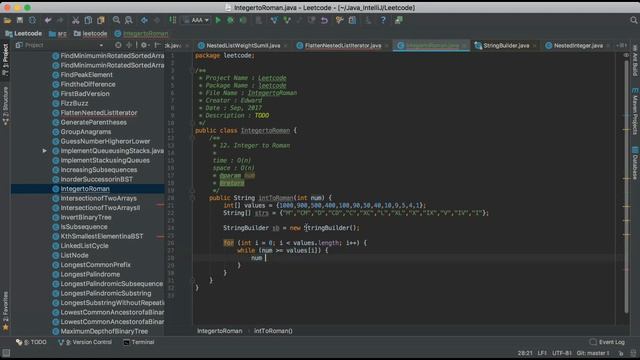The image size is (640, 360).
Task: Open the Terminal tool window
Action: point(139,342)
